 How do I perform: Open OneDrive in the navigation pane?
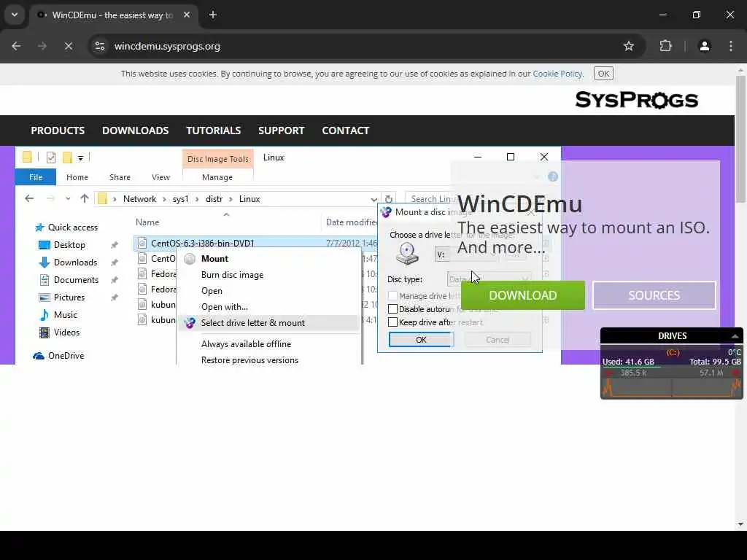pos(58,356)
